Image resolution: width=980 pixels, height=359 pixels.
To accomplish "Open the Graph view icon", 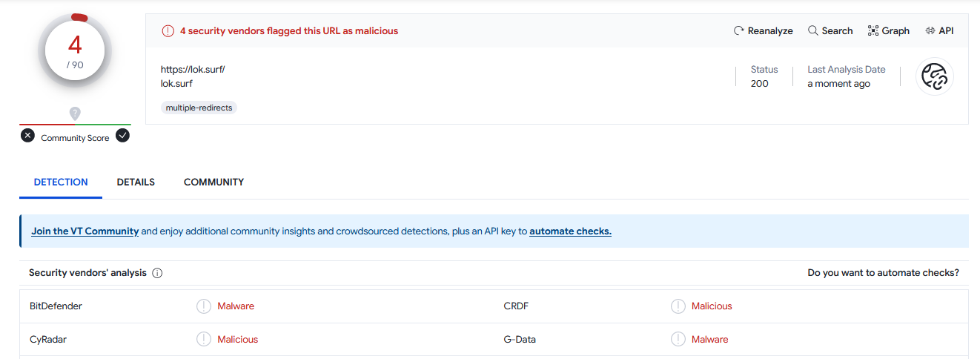I will tap(873, 31).
